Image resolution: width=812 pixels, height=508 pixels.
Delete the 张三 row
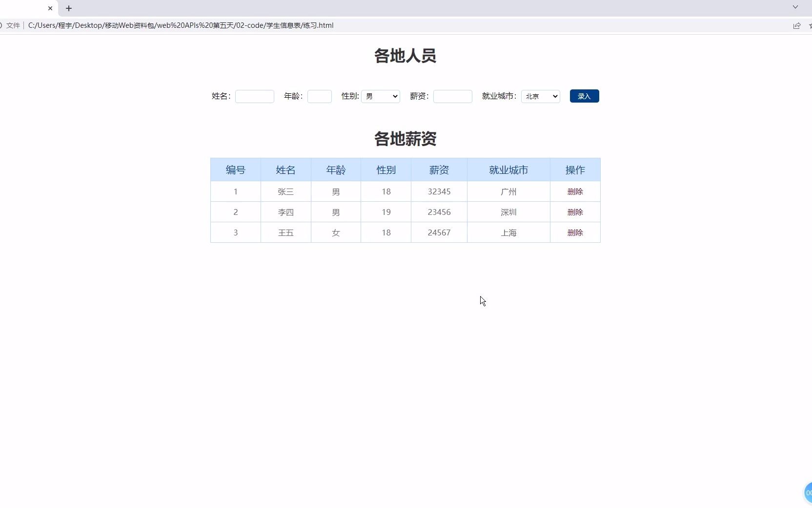click(575, 191)
